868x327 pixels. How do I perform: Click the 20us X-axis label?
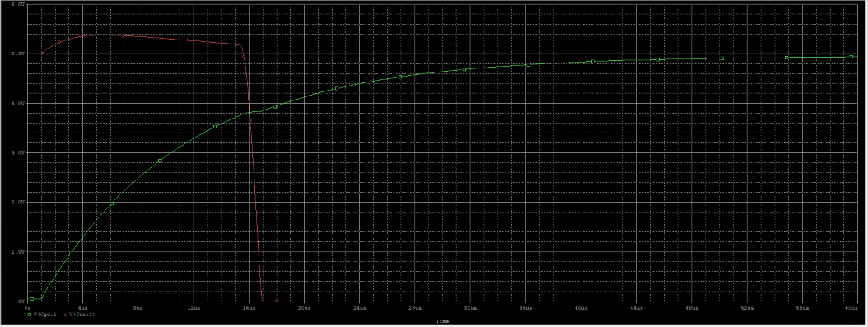304,307
